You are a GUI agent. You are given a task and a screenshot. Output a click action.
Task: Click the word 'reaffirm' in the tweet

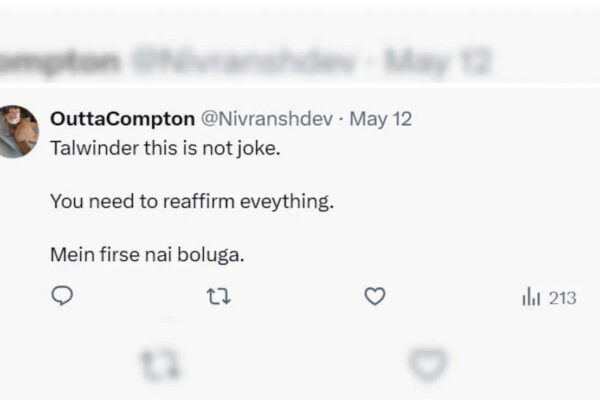coord(199,201)
